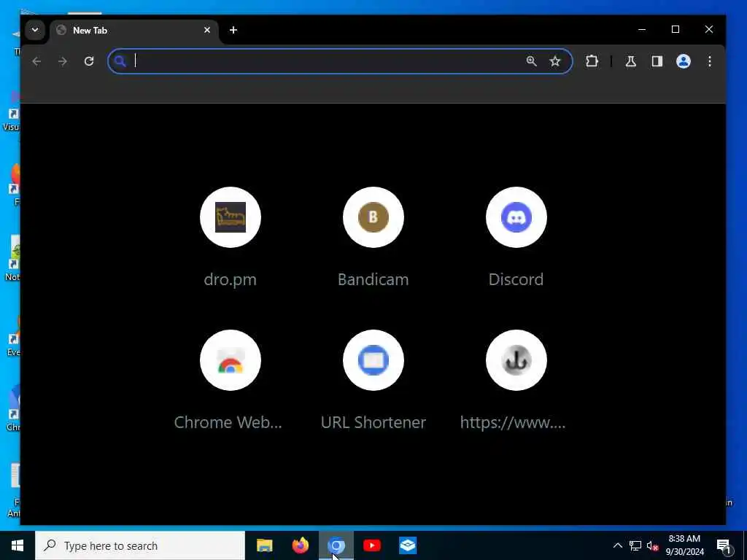Image resolution: width=747 pixels, height=560 pixels.
Task: Close the New Tab tab
Action: [x=207, y=30]
